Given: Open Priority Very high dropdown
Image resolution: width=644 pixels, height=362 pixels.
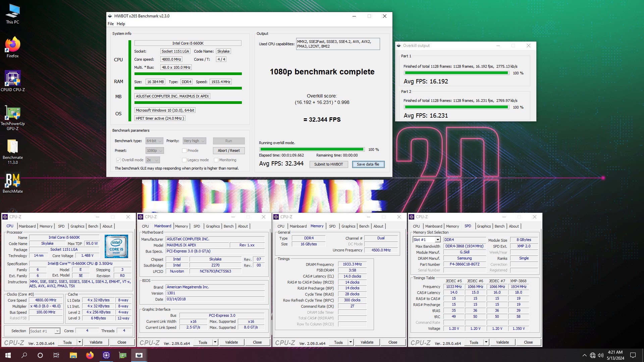Looking at the screenshot, I should click(x=194, y=141).
